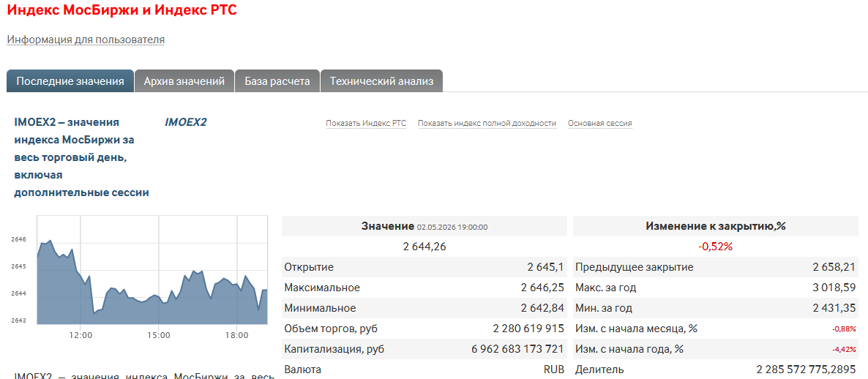
Task: Click the Изм. с начала месяца, % label
Action: pos(636,329)
